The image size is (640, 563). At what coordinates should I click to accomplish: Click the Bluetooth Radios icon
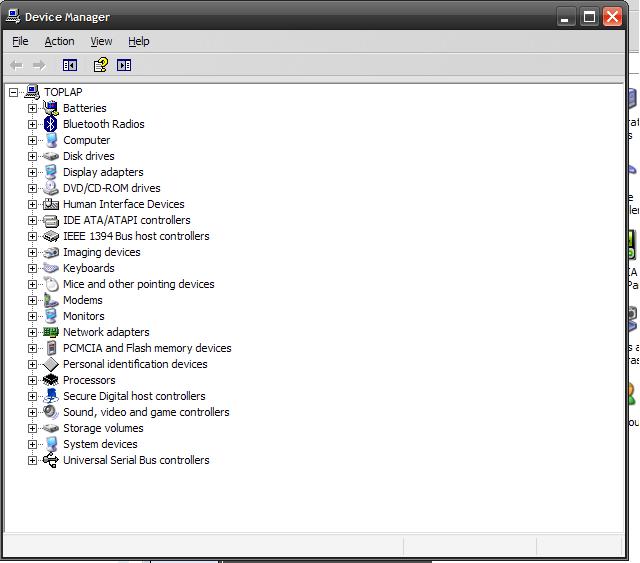point(51,124)
